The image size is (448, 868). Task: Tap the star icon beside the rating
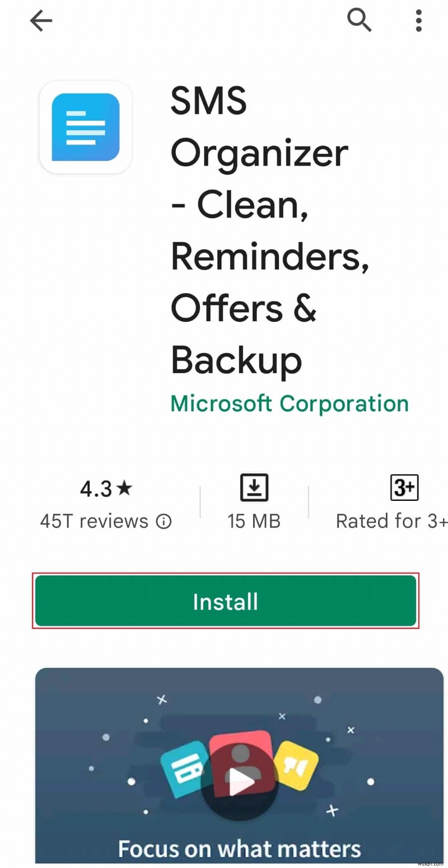pos(125,489)
